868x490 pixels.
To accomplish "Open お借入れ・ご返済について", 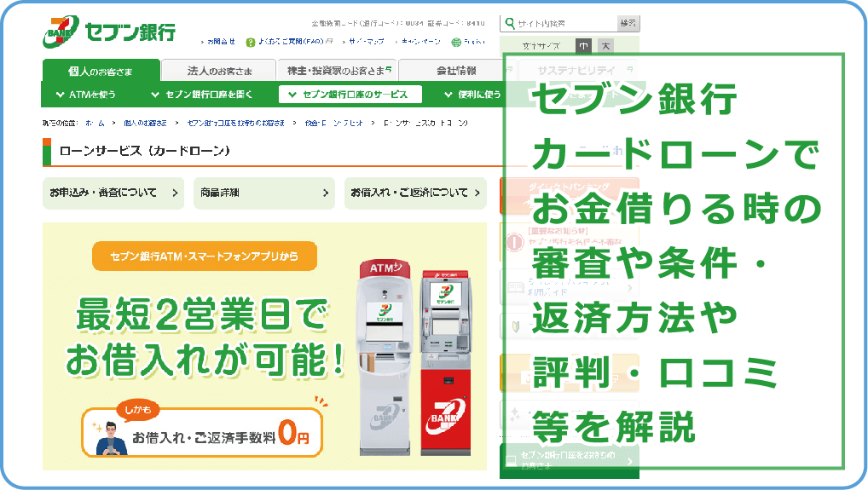I will 415,193.
